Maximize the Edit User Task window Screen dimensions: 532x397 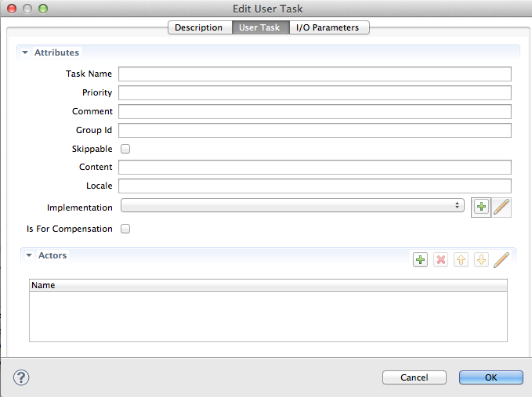(x=43, y=9)
